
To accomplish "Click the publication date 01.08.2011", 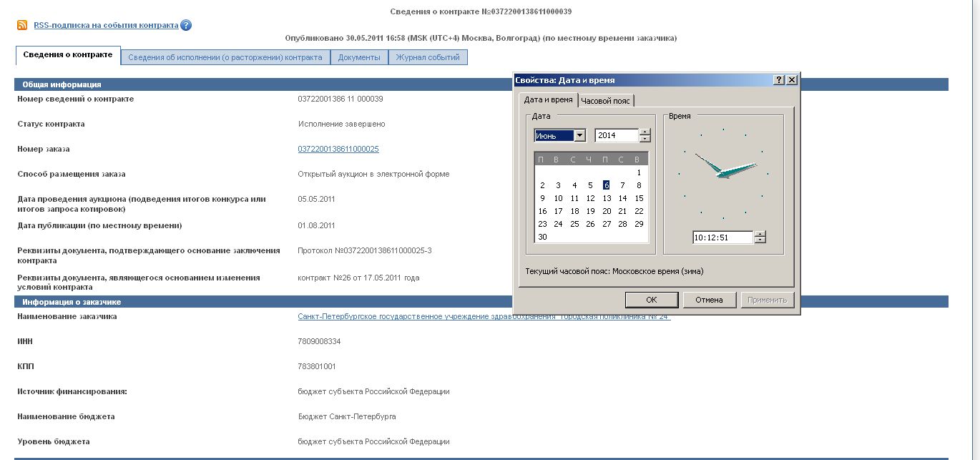I will pos(316,225).
